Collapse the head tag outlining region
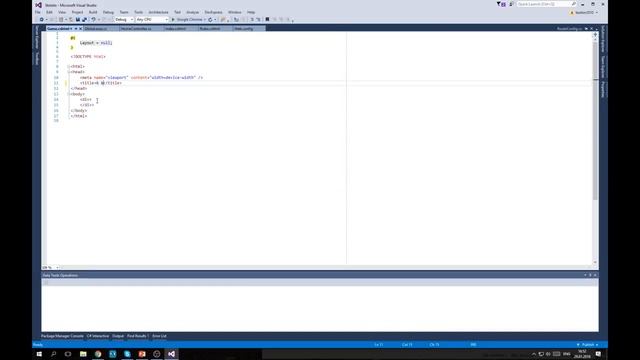This screenshot has width=640, height=360. point(69,72)
